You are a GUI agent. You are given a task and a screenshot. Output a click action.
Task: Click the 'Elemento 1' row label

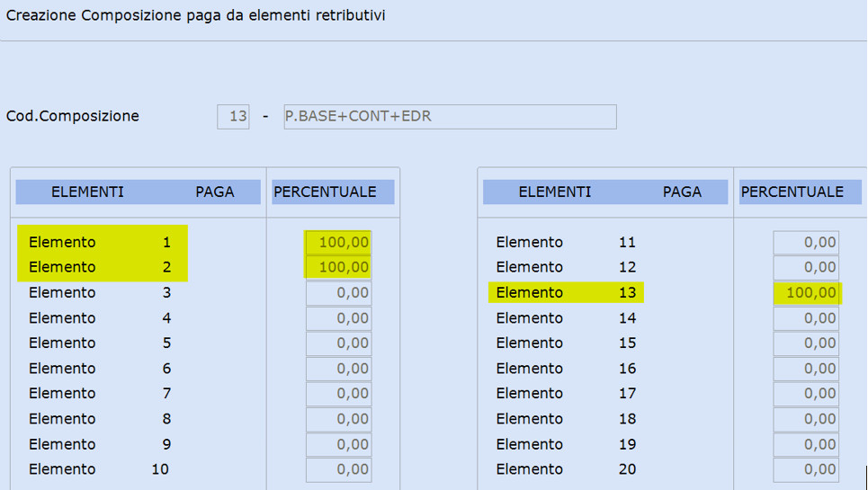click(x=100, y=242)
